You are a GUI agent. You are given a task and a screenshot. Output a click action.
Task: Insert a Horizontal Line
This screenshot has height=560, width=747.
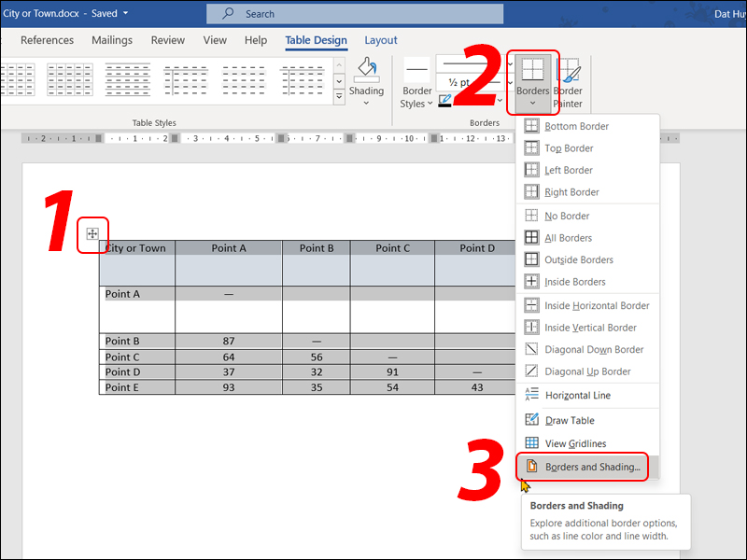tap(577, 396)
